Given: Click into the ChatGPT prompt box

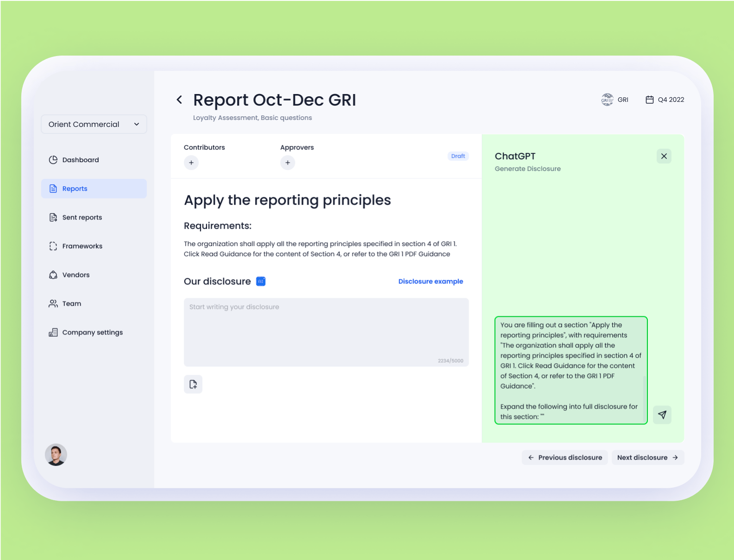Looking at the screenshot, I should (x=571, y=370).
